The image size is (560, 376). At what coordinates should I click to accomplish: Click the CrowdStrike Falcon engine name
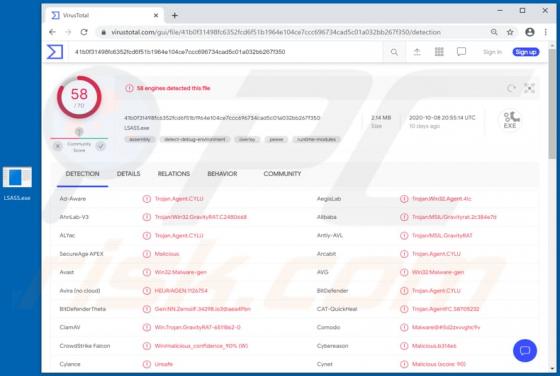click(85, 346)
